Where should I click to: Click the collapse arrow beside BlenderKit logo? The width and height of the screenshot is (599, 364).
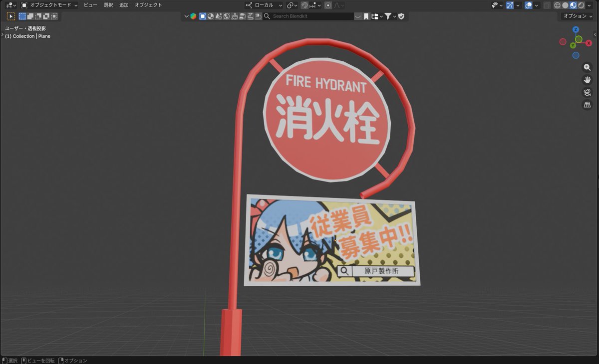tap(186, 16)
